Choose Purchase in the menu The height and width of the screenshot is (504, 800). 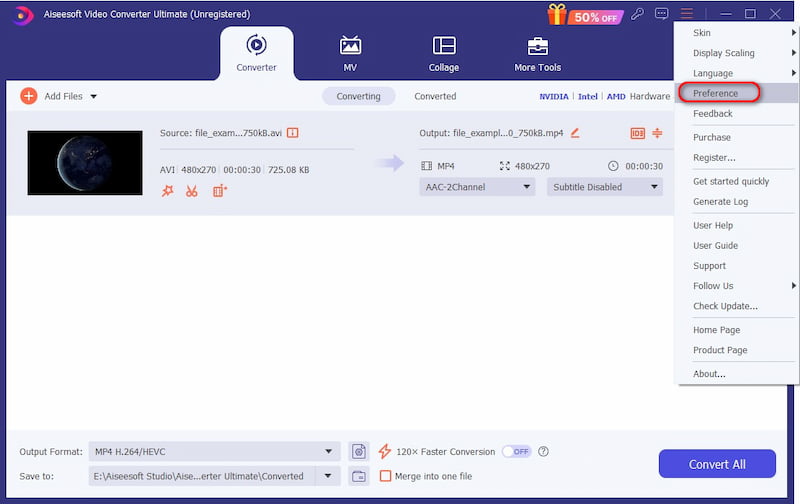(x=736, y=137)
